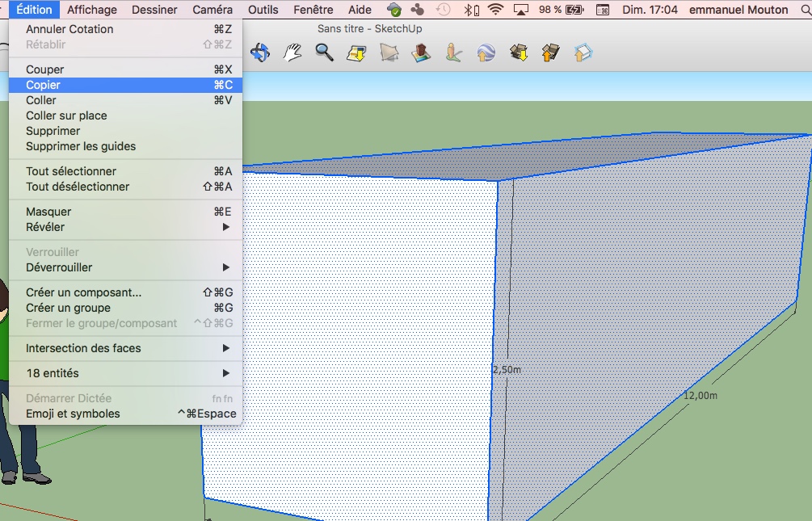Click the Add New Building icon

[x=421, y=53]
